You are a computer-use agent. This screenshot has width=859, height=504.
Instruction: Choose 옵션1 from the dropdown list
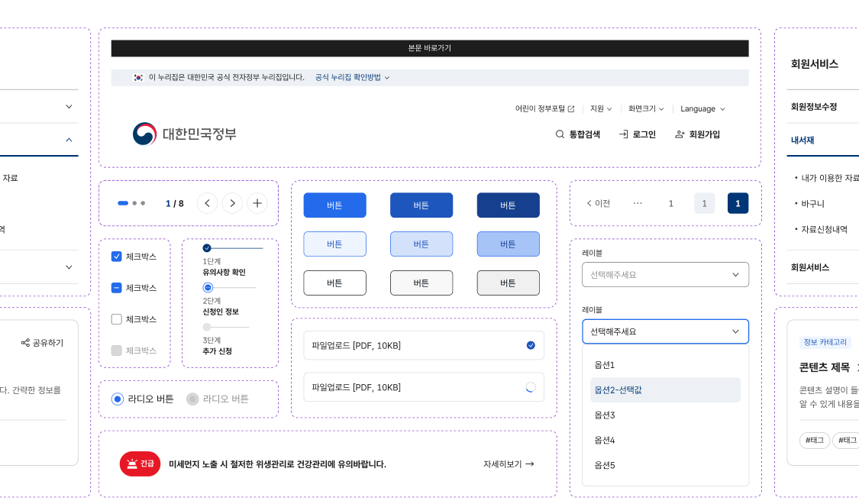pyautogui.click(x=665, y=365)
